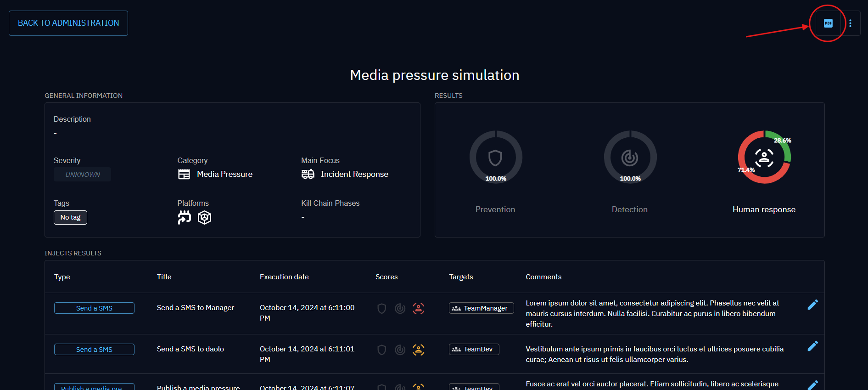Open the three-dot more options menu
This screenshot has width=868, height=390.
(850, 23)
